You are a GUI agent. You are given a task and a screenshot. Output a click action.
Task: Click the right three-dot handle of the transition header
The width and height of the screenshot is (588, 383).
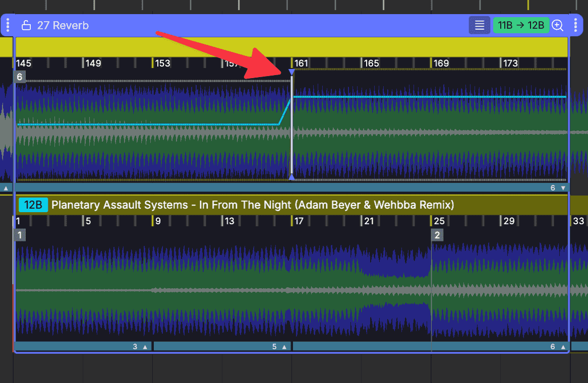click(x=575, y=25)
